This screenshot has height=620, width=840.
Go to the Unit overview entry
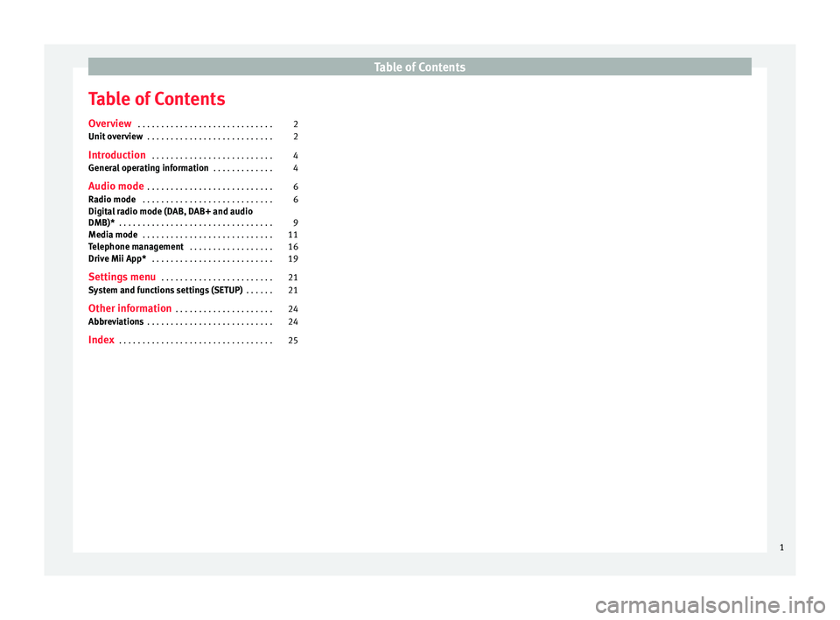[x=115, y=137]
